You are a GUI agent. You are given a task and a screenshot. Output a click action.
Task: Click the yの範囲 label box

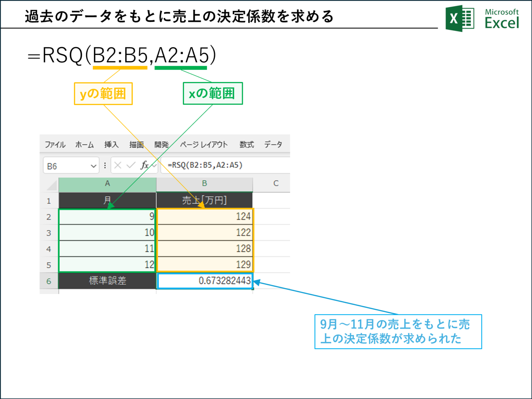click(103, 93)
